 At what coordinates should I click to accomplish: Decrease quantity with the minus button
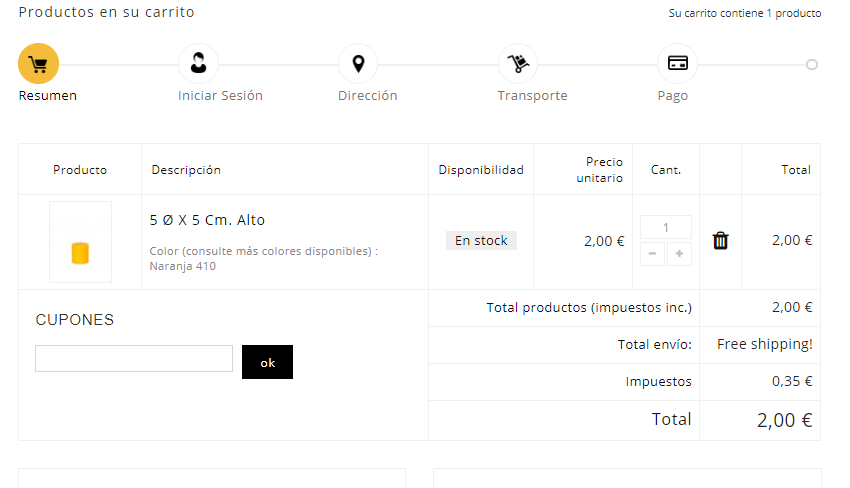652,254
